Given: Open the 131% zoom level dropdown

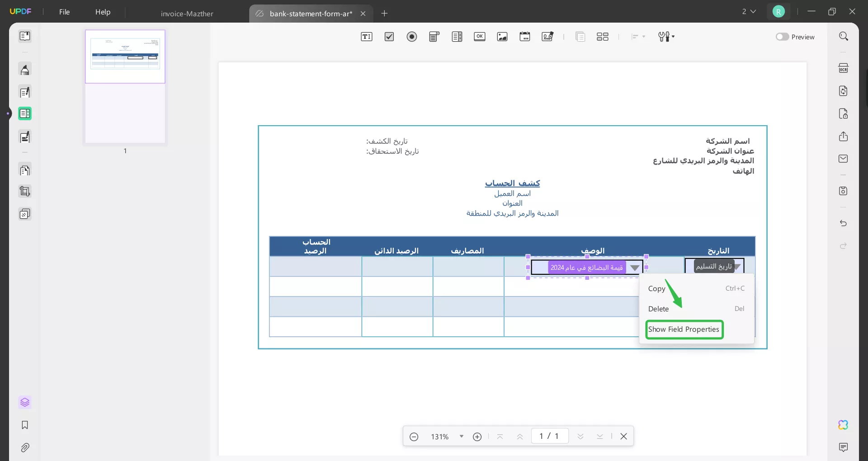Looking at the screenshot, I should 462,436.
